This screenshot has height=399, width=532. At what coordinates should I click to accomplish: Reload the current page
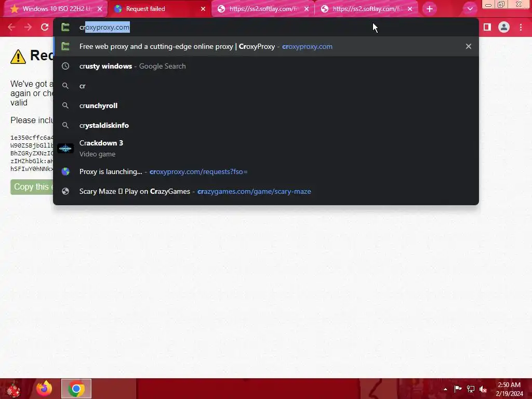click(45, 27)
